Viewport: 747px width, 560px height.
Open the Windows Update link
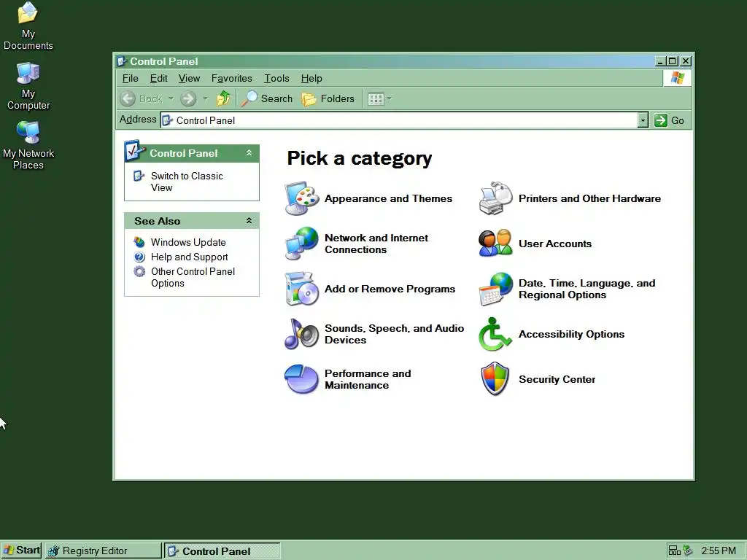coord(188,242)
